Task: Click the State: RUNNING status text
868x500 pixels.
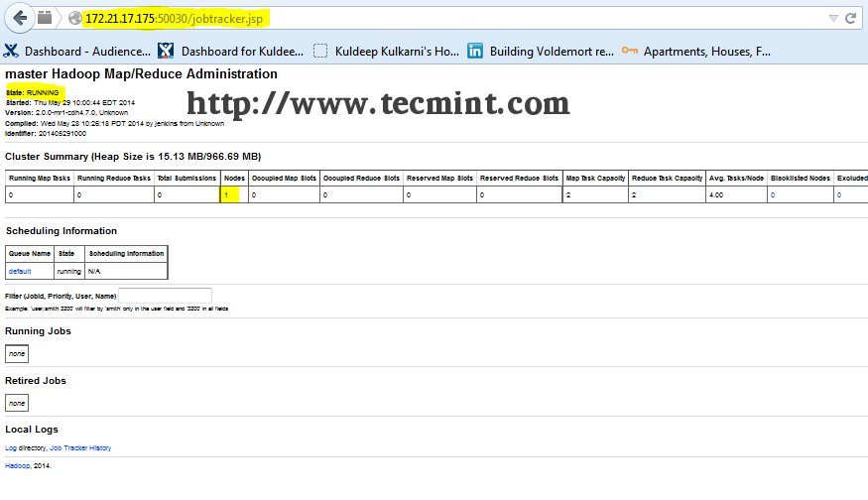Action: coord(32,93)
